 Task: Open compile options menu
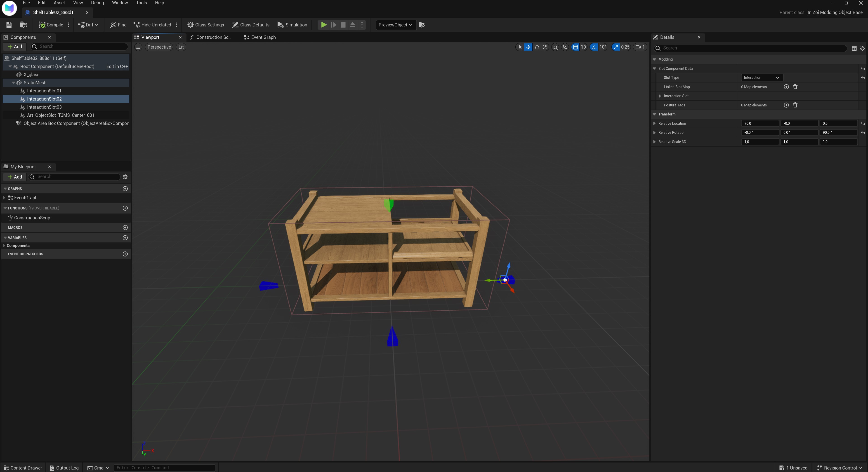(69, 25)
